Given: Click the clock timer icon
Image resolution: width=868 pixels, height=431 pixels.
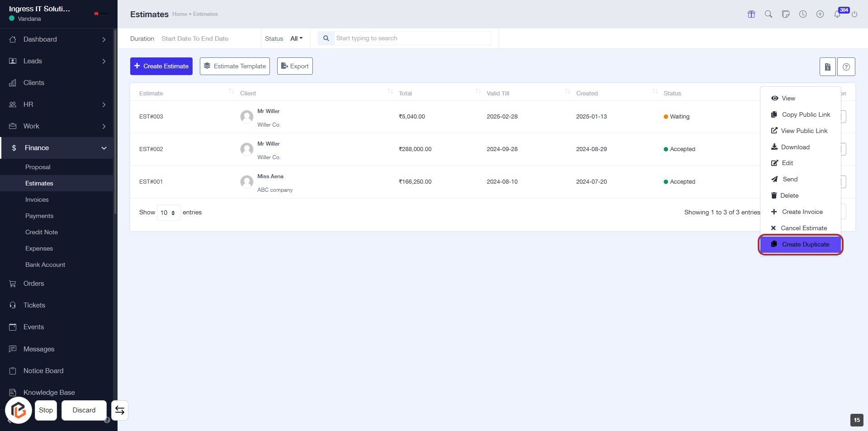Looking at the screenshot, I should pos(802,14).
